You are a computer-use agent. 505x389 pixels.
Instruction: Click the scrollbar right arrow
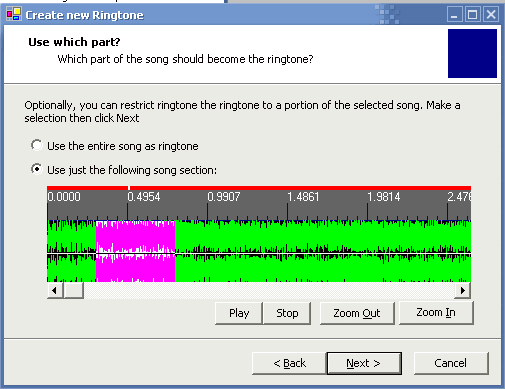[x=463, y=290]
